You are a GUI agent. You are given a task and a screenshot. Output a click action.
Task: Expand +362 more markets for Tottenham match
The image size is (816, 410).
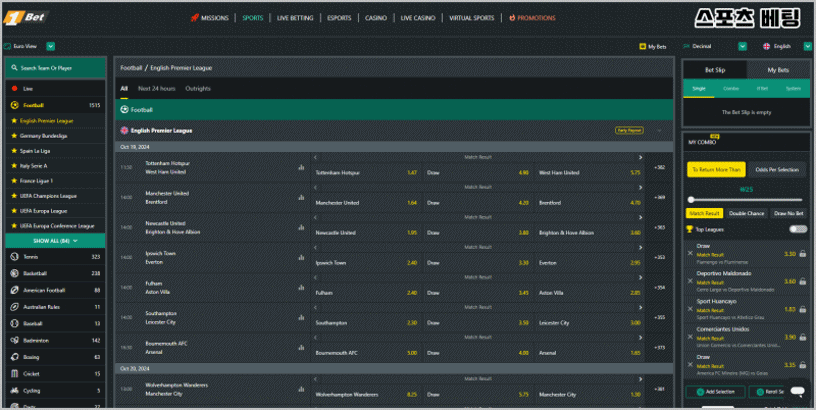point(659,168)
